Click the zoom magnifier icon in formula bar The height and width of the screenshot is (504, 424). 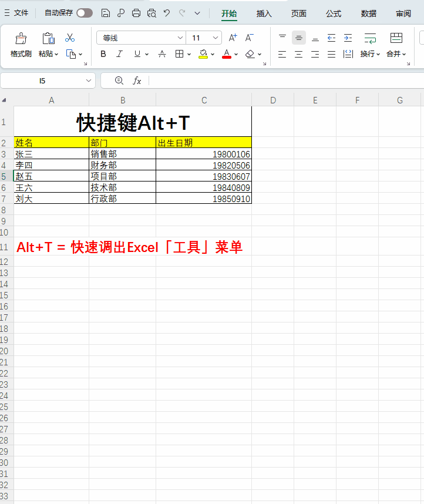(x=119, y=80)
